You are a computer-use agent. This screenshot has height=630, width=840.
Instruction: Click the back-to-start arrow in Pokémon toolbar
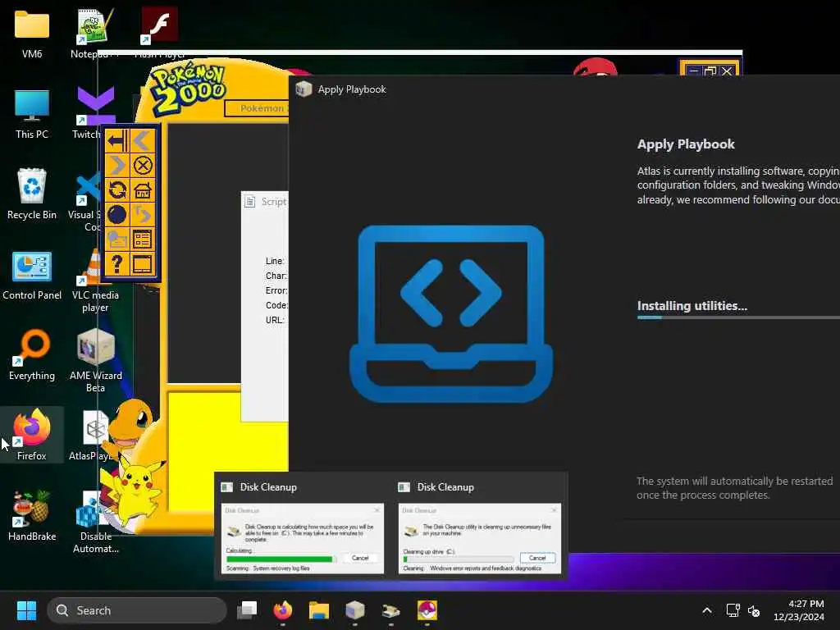117,141
